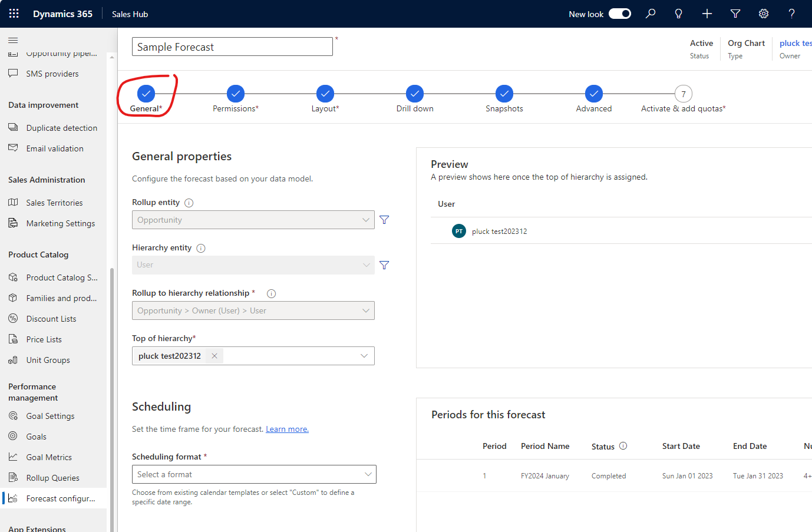Toggle the New look switch
The image size is (812, 532).
[x=620, y=14]
